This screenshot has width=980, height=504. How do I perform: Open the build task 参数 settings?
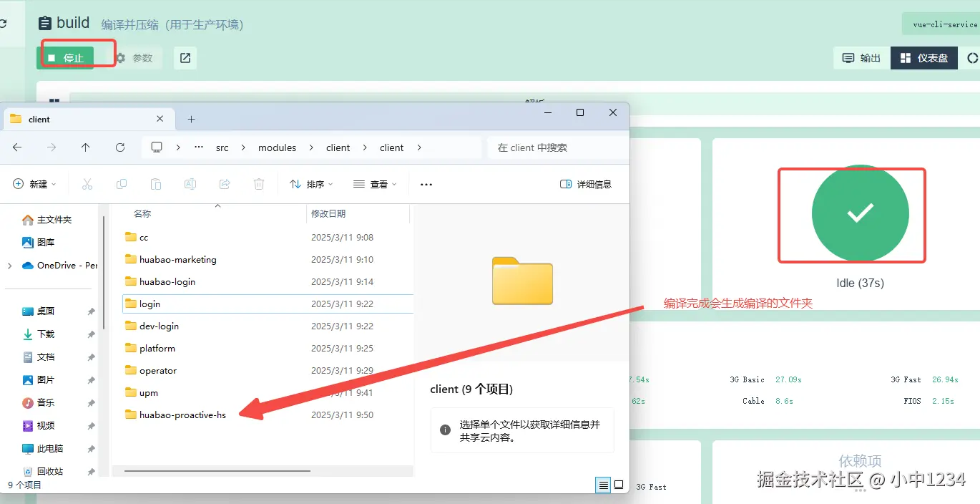[134, 58]
